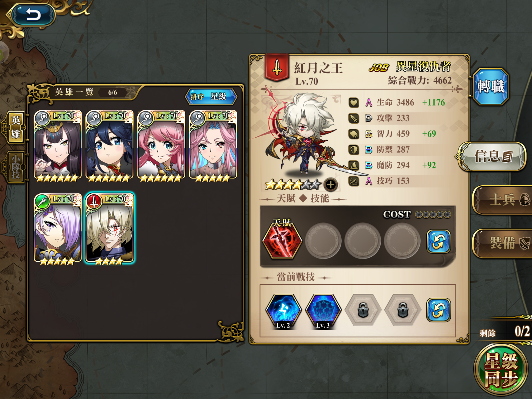Click the 轉職 class change button
The image size is (532, 399).
click(x=490, y=87)
